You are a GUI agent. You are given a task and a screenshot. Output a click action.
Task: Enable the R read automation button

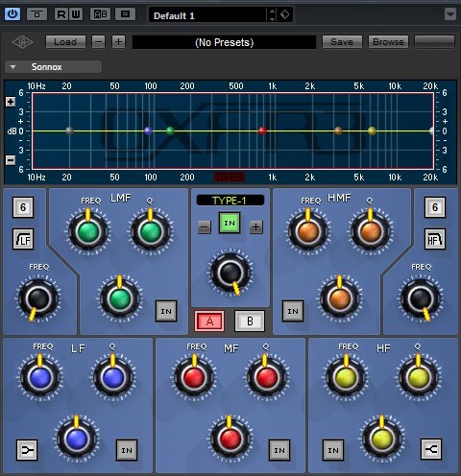coord(61,14)
